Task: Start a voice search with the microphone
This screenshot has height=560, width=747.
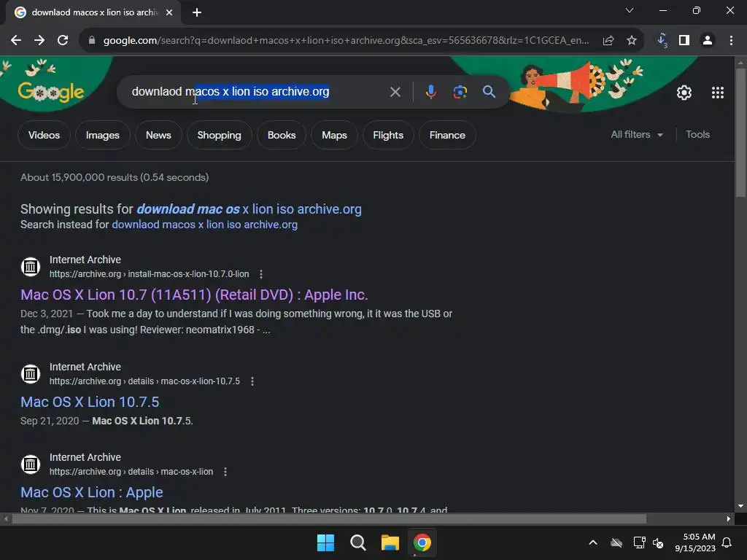Action: pos(430,92)
